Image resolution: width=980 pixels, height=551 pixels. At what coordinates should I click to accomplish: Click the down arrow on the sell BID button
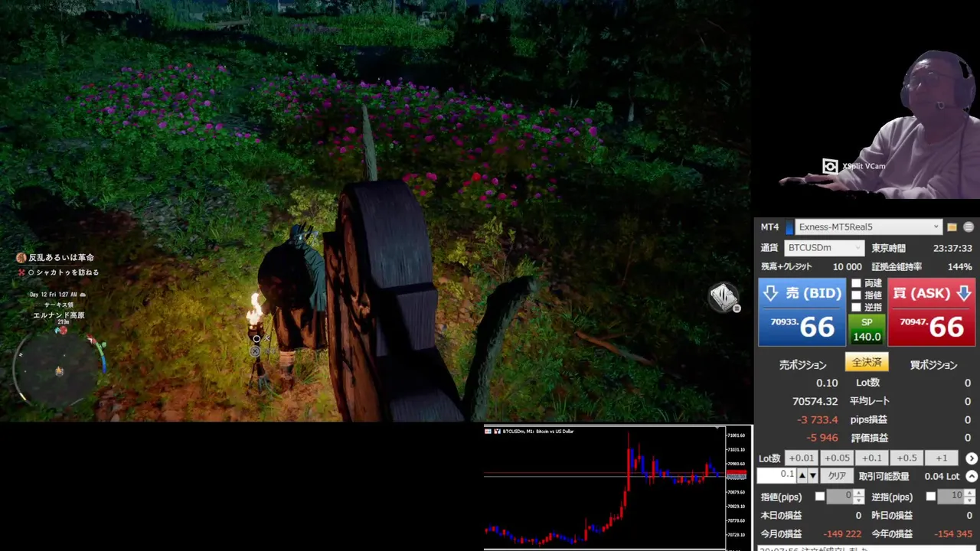(771, 293)
